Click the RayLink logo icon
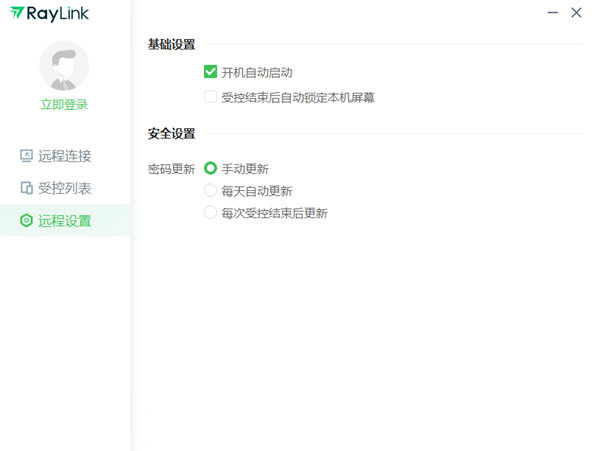 point(17,13)
